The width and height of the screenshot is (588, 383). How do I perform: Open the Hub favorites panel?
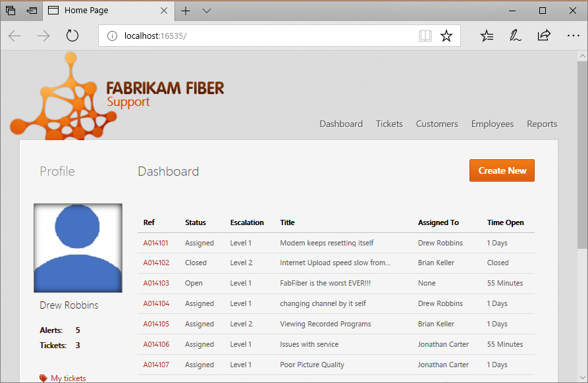click(x=487, y=36)
